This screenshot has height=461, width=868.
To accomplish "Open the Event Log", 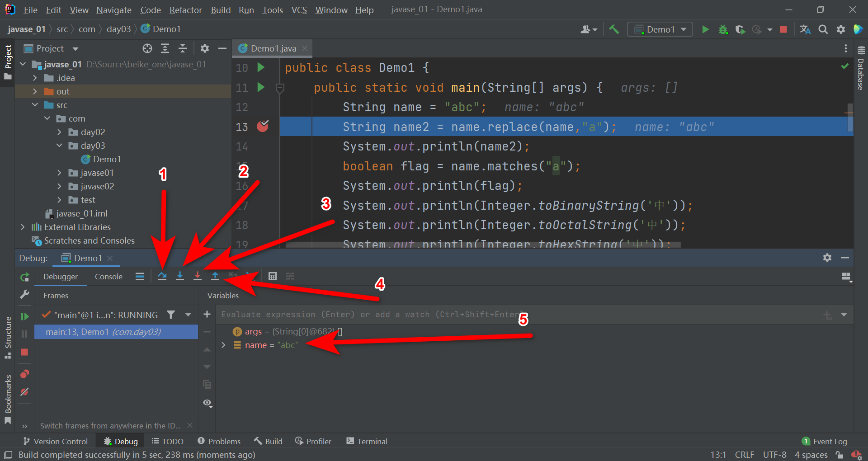I will pos(824,441).
